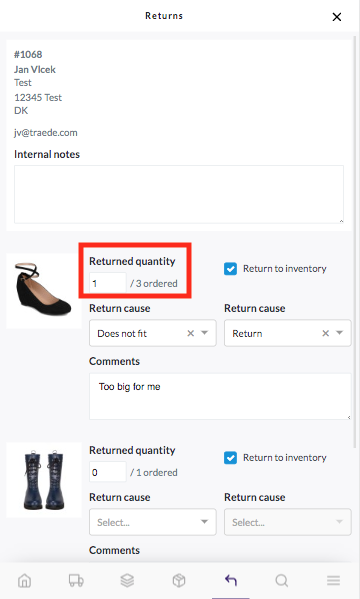This screenshot has width=360, height=599.
Task: Click the returned quantity field showing 0
Action: [x=107, y=472]
